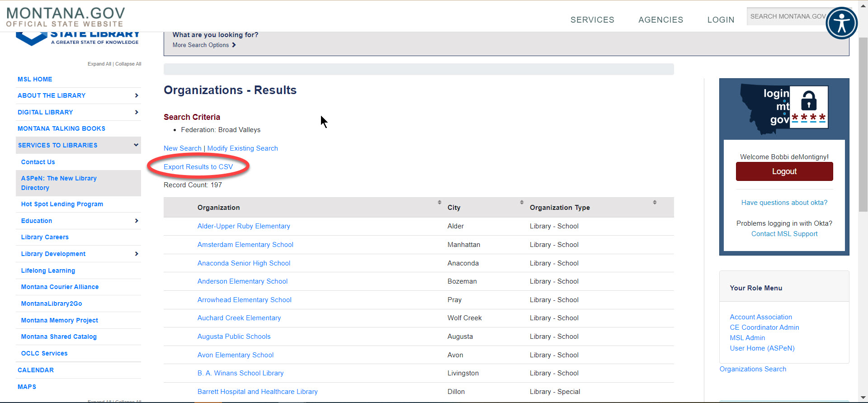Sort results by City column arrows
The height and width of the screenshot is (403, 868).
(522, 202)
